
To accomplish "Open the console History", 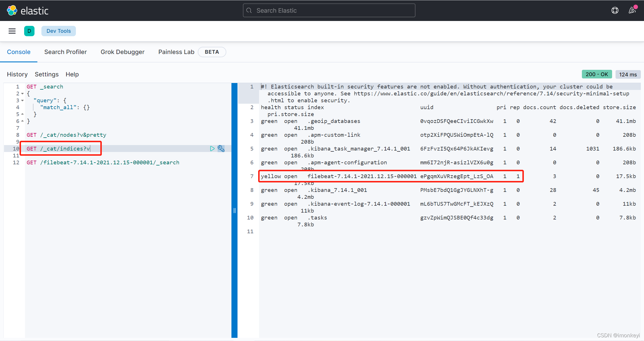I will pos(17,74).
